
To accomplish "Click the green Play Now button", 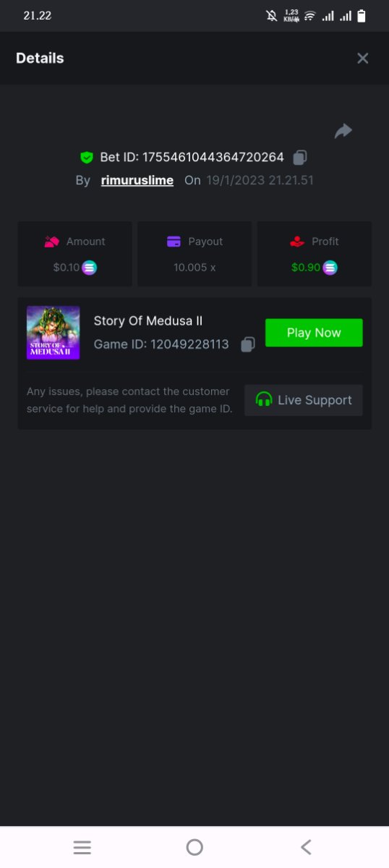I will click(314, 333).
